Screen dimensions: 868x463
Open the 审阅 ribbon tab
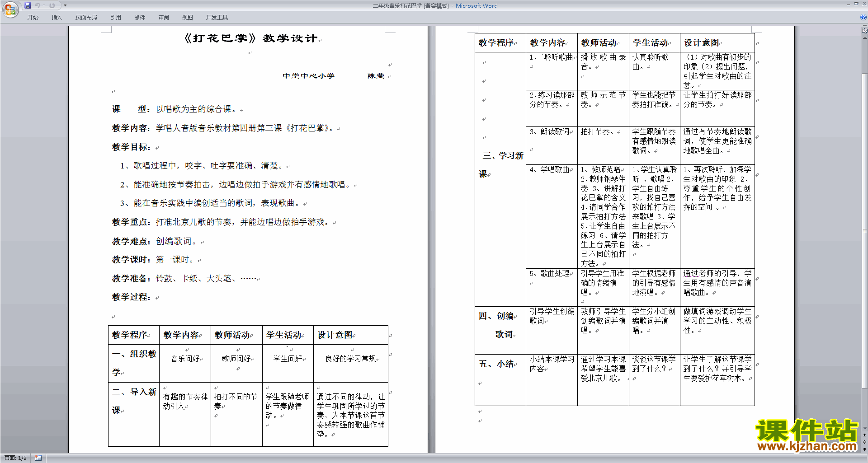click(164, 18)
